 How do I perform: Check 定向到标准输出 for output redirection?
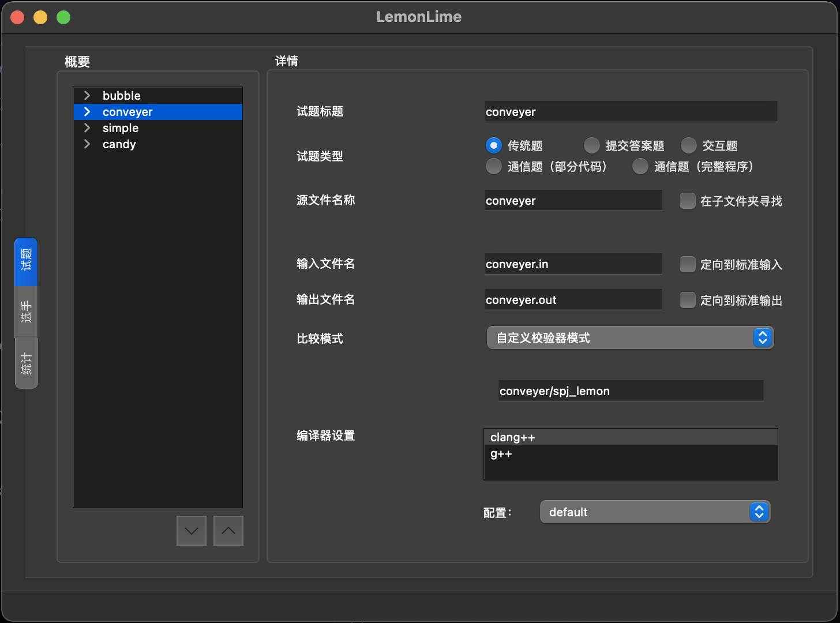point(687,300)
